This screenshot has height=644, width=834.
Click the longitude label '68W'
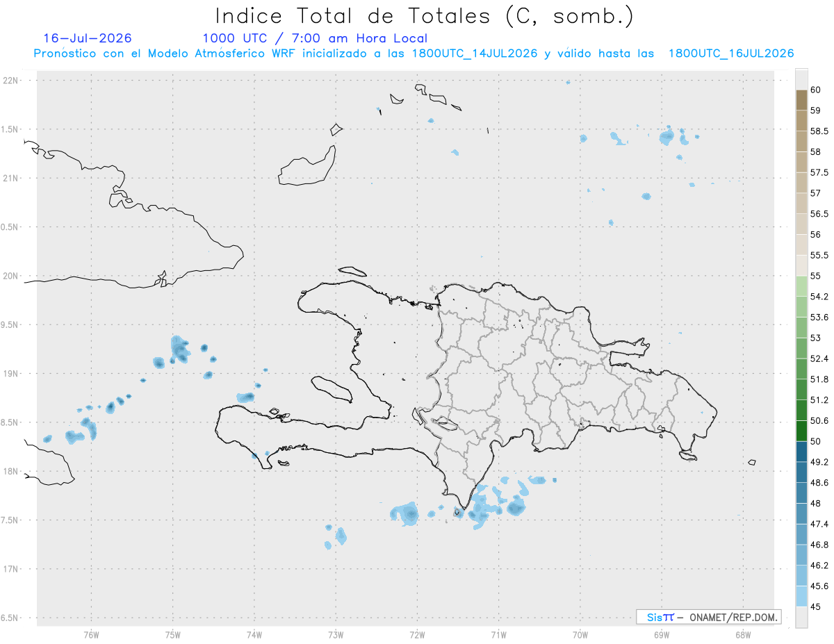click(x=743, y=634)
